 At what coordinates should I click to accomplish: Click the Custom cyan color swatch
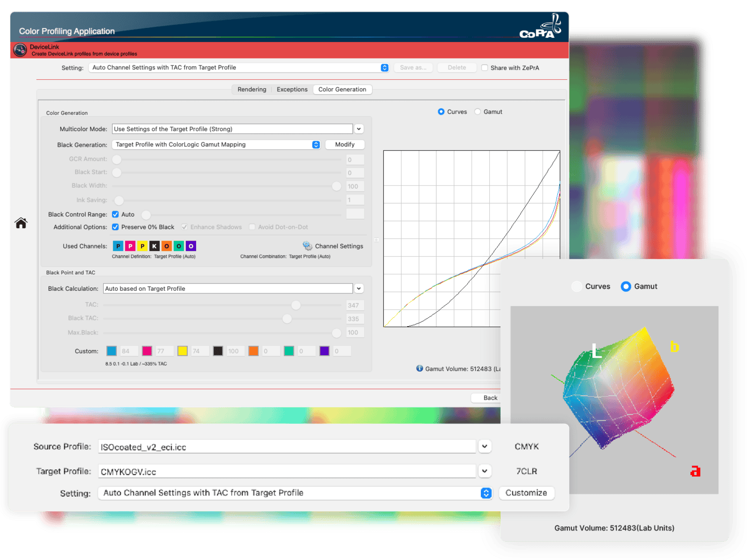(112, 351)
